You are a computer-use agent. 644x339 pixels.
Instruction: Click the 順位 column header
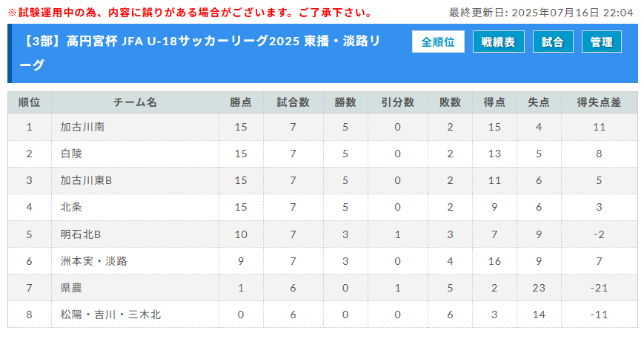coord(29,102)
